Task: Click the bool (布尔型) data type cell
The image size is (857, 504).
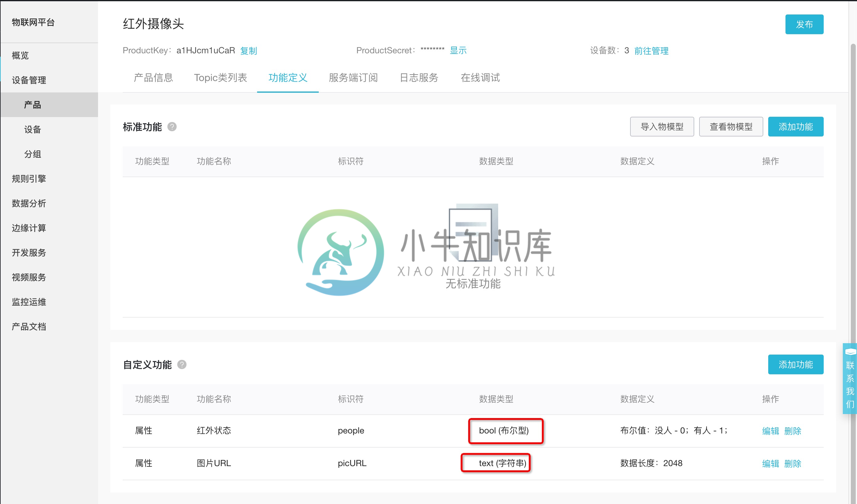Action: click(x=504, y=431)
